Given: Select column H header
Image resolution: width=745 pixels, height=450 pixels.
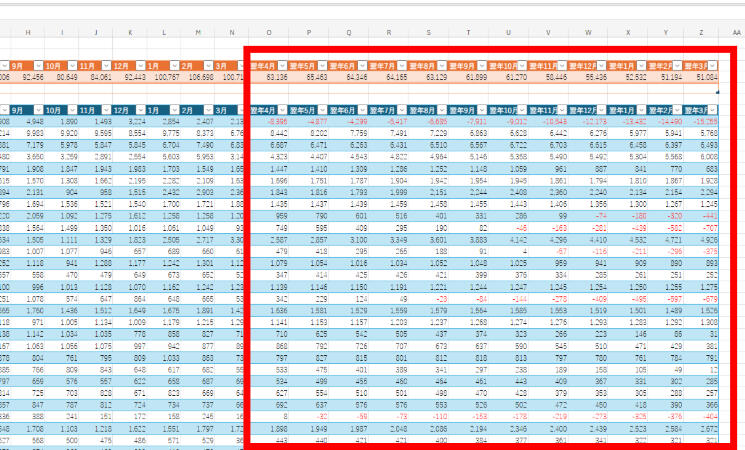Looking at the screenshot, I should (28, 32).
